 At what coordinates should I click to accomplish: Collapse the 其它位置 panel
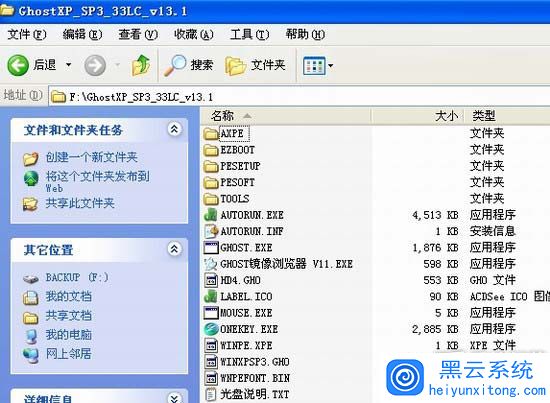[x=174, y=249]
